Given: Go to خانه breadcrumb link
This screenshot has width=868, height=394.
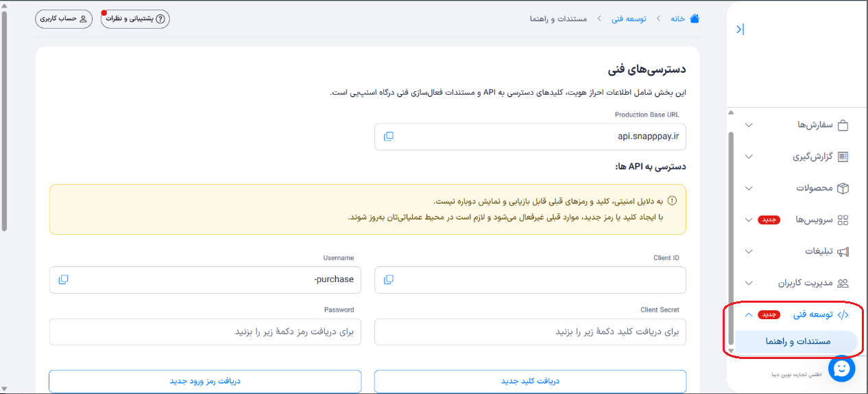Looking at the screenshot, I should point(678,19).
